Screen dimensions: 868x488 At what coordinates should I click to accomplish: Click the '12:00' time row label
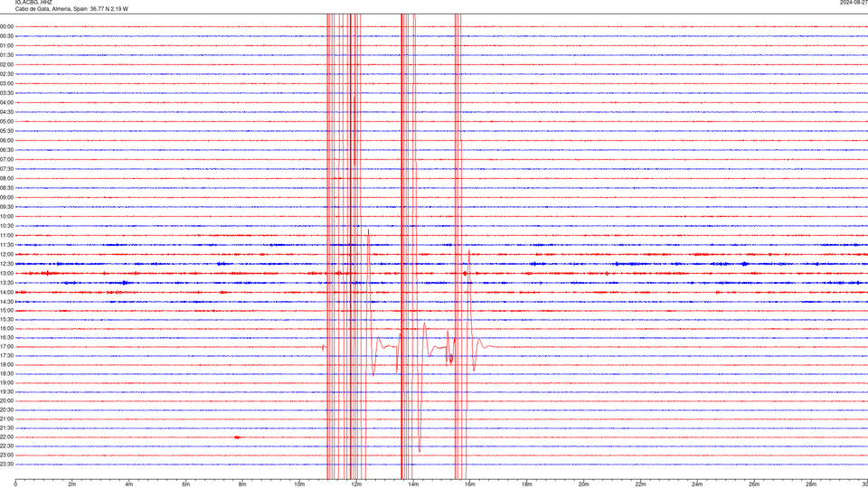[6, 255]
